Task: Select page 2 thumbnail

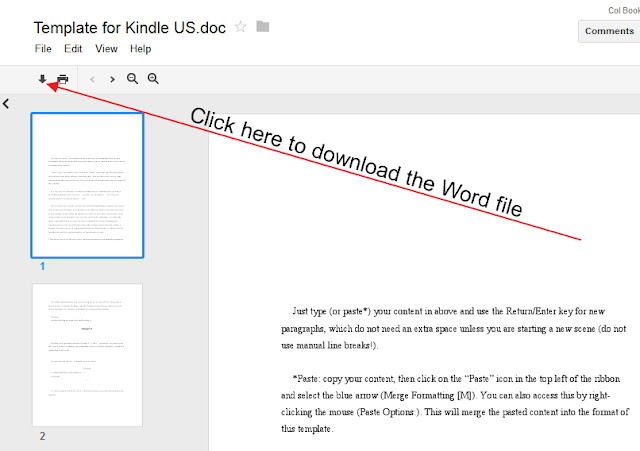Action: (x=87, y=355)
